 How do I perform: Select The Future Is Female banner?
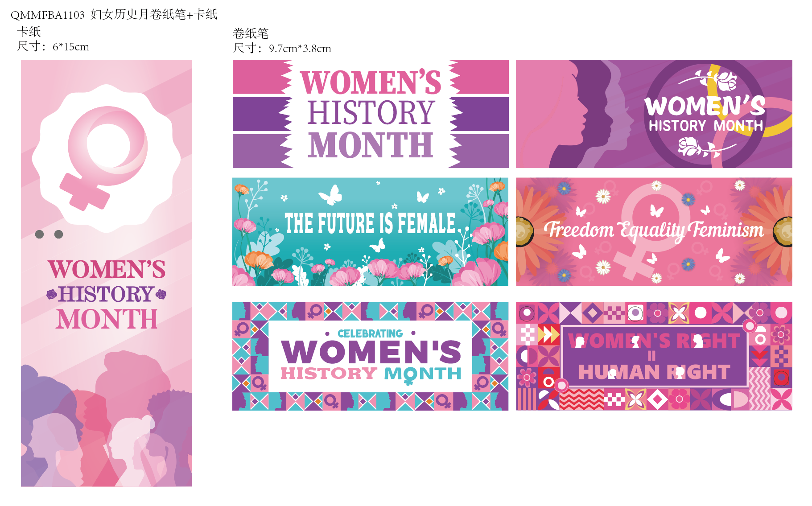[x=371, y=232]
